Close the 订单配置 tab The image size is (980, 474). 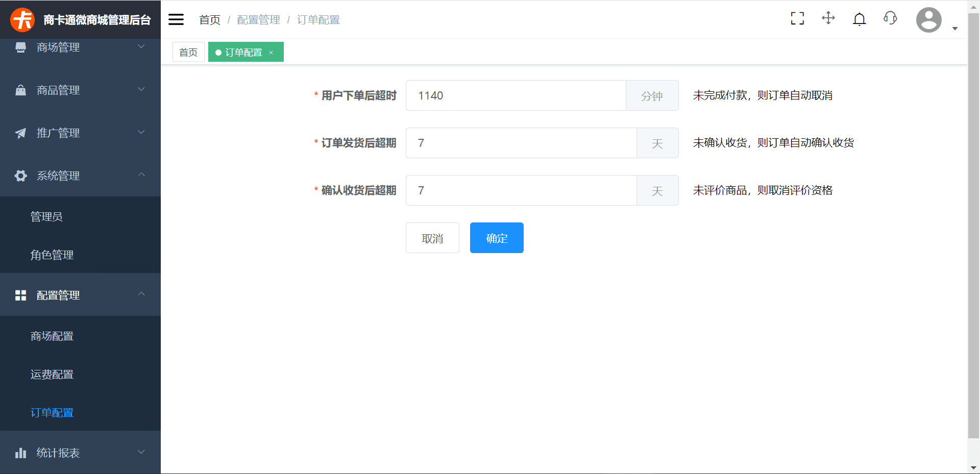272,52
